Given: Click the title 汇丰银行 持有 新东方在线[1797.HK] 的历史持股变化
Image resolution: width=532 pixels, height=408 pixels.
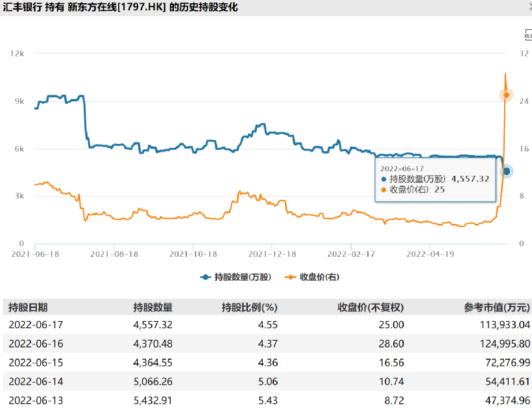Looking at the screenshot, I should [121, 7].
